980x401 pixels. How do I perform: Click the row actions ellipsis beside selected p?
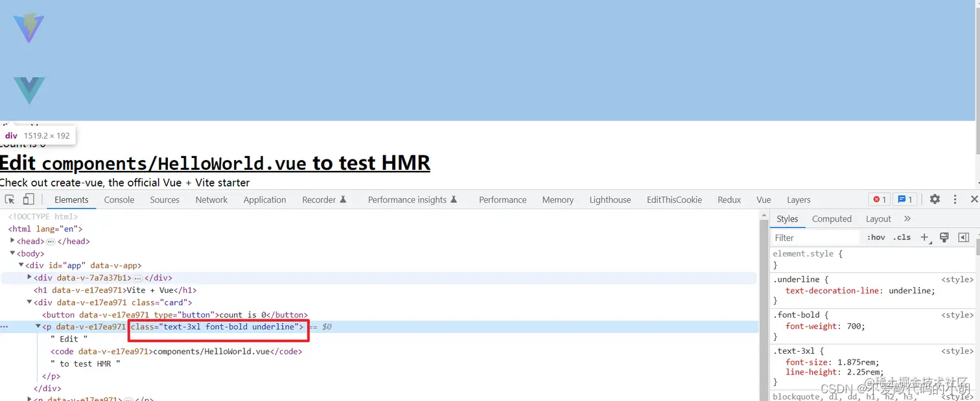click(5, 327)
